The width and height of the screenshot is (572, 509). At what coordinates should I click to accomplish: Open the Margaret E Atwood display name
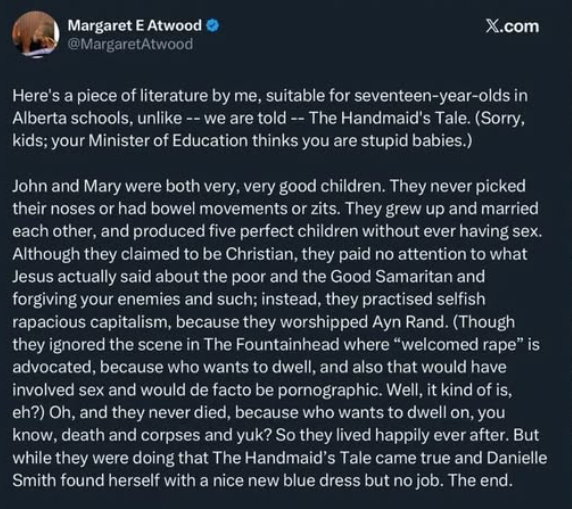[135, 26]
